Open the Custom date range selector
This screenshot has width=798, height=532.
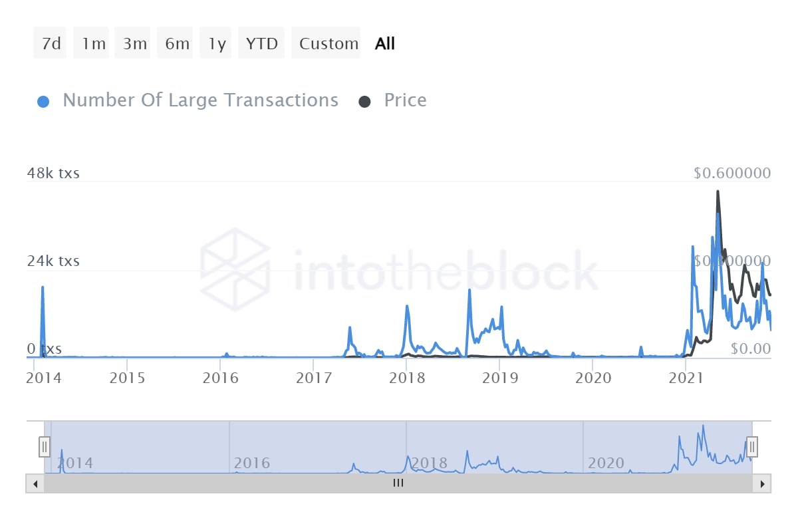tap(326, 43)
